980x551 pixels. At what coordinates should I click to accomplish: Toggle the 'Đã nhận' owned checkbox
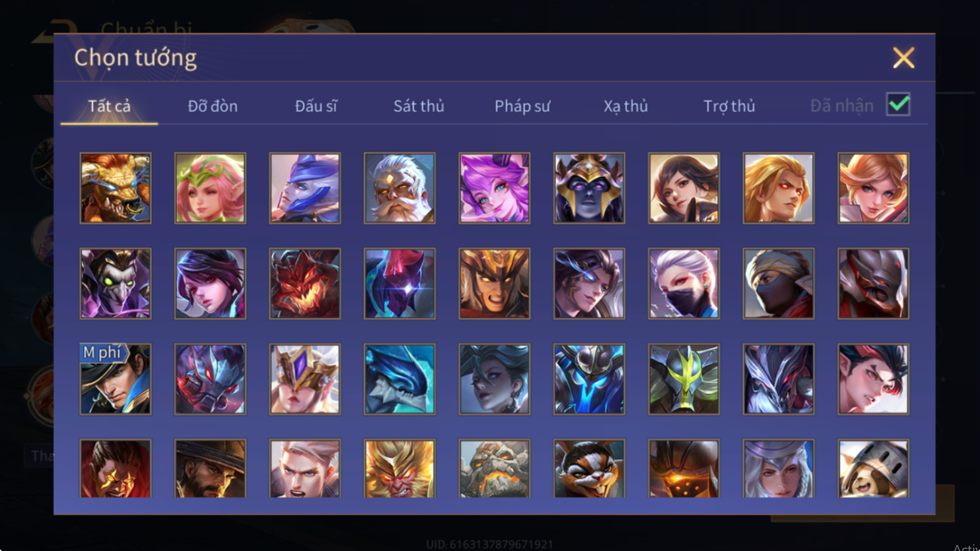pos(898,104)
